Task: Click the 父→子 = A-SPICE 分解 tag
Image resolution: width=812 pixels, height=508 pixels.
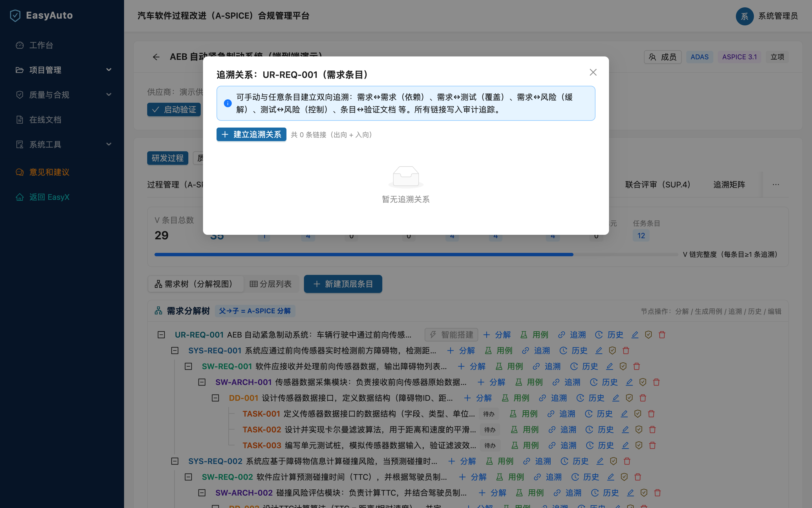Action: [x=255, y=311]
